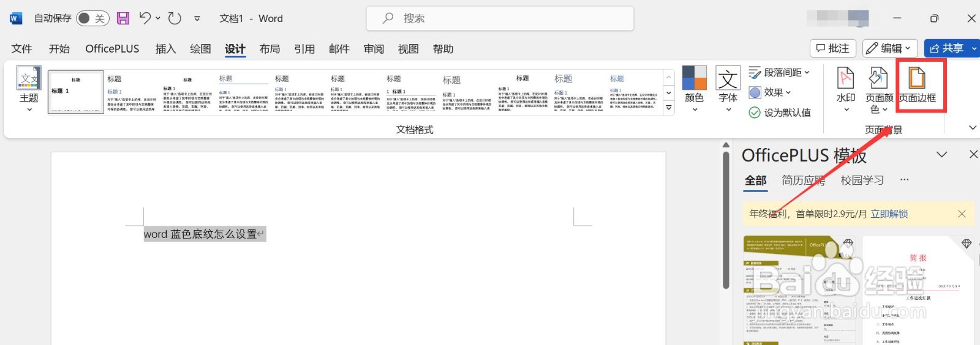The image size is (980, 345).
Task: Click the 页面边框 page borders icon
Action: click(917, 86)
